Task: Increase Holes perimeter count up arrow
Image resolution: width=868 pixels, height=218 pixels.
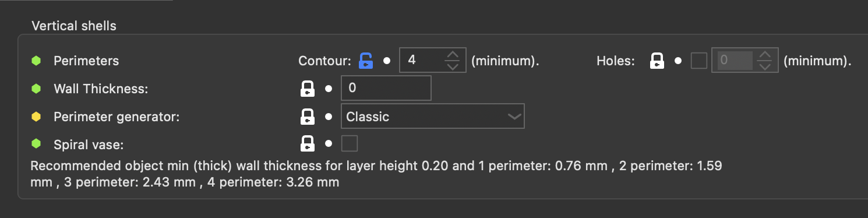Action: (x=765, y=55)
